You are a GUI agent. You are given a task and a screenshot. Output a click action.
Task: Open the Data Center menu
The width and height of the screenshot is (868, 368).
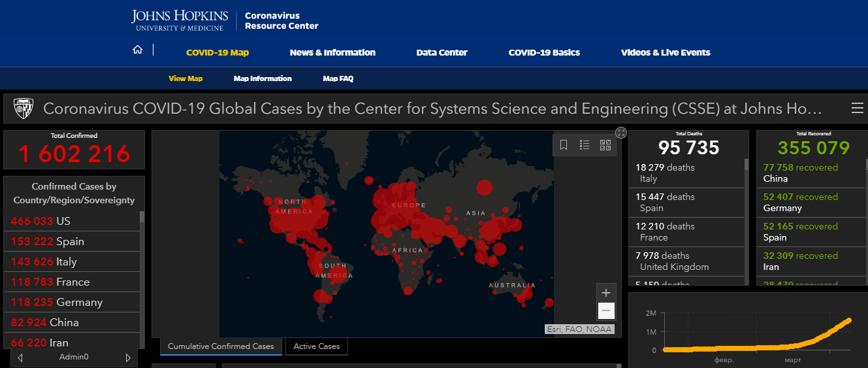click(442, 52)
